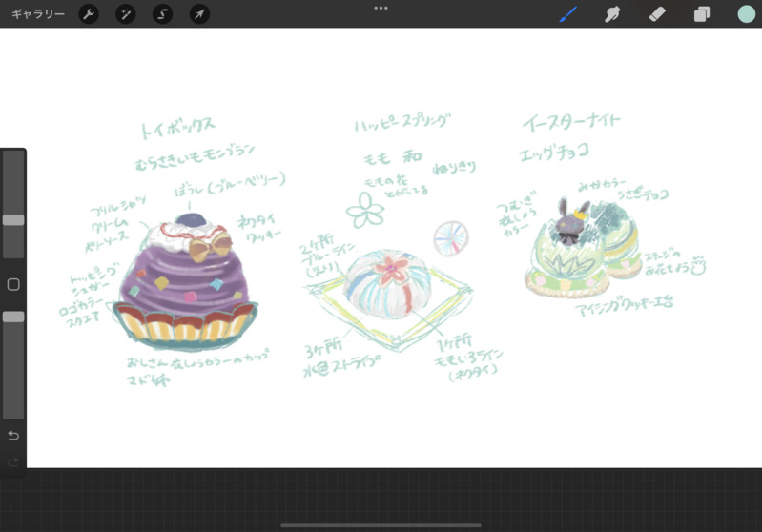This screenshot has width=762, height=532.
Task: Tap the handwritten ハッピースプリング title
Action: 402,123
